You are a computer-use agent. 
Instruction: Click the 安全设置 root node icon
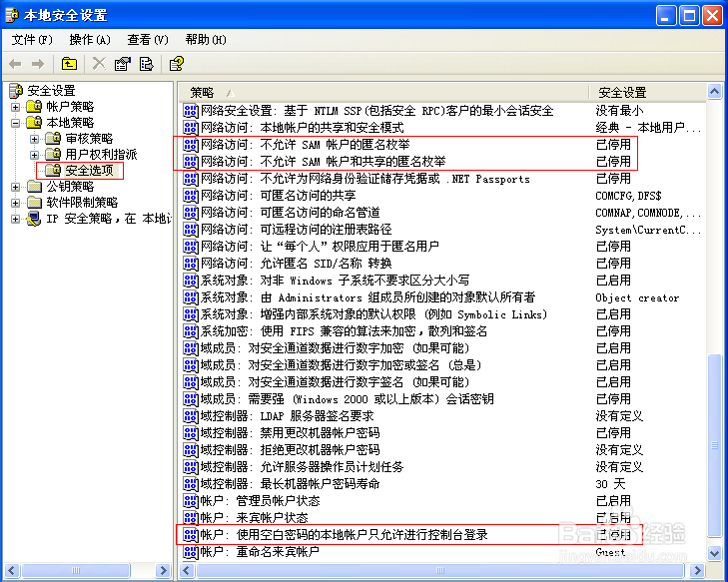point(16,91)
